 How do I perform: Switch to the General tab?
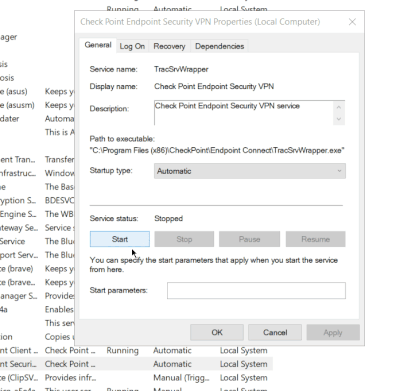(x=98, y=45)
